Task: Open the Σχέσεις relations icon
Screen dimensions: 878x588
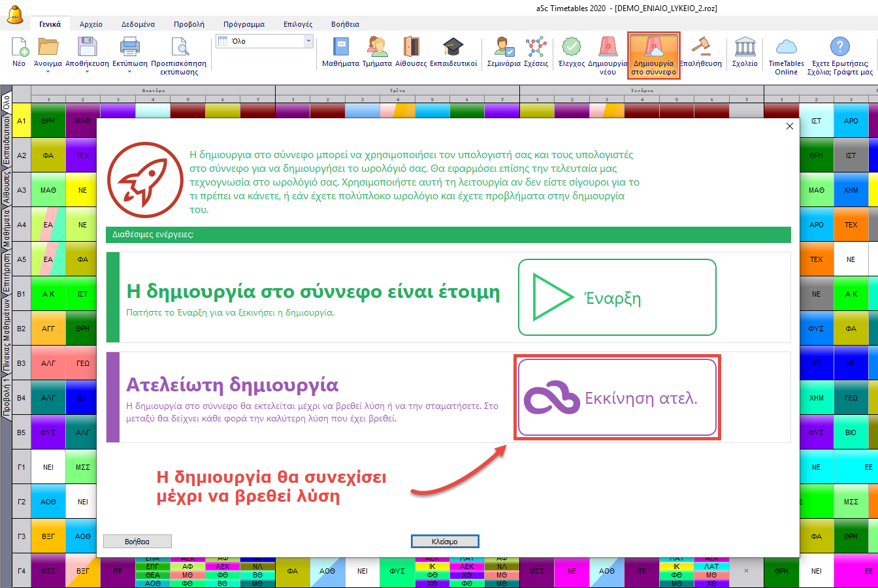Action: (536, 48)
